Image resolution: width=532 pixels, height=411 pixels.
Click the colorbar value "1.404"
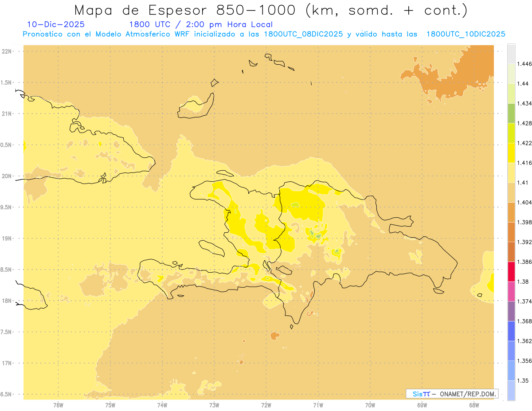(x=525, y=203)
